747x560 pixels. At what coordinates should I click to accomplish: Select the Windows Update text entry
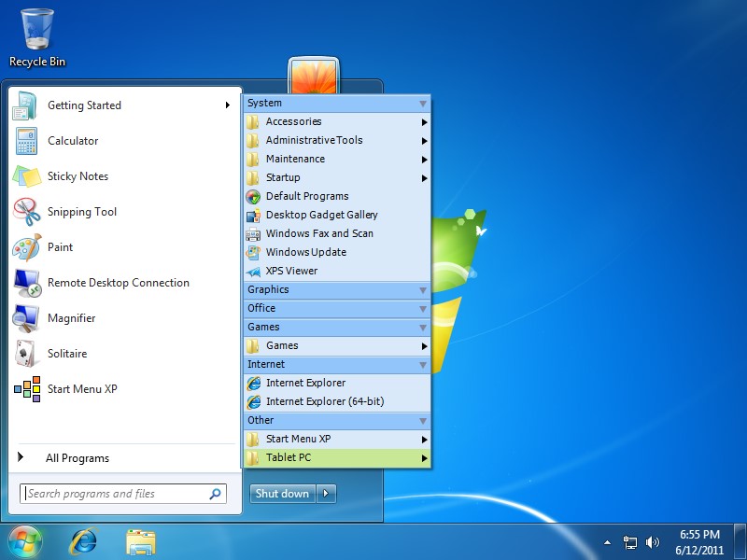(306, 252)
